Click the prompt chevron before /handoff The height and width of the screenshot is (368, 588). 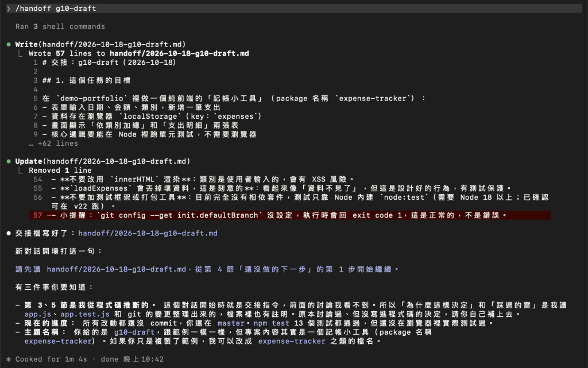pos(8,9)
